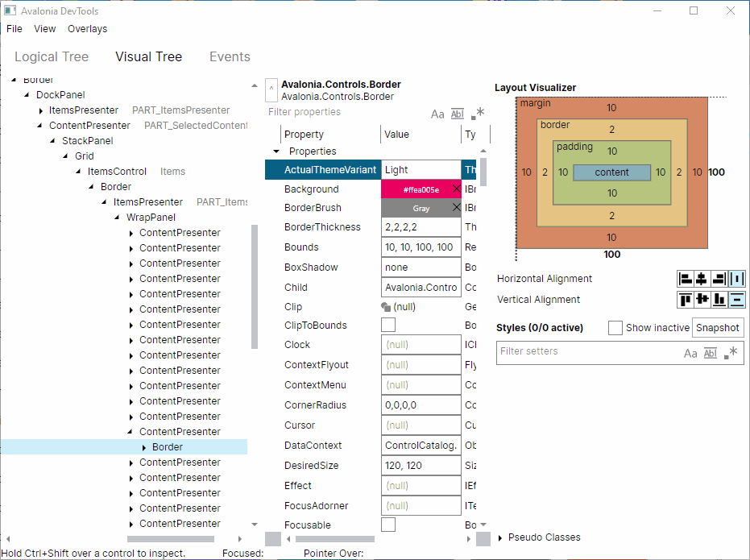
Task: Switch to the Logical Tree tab
Action: coord(52,56)
